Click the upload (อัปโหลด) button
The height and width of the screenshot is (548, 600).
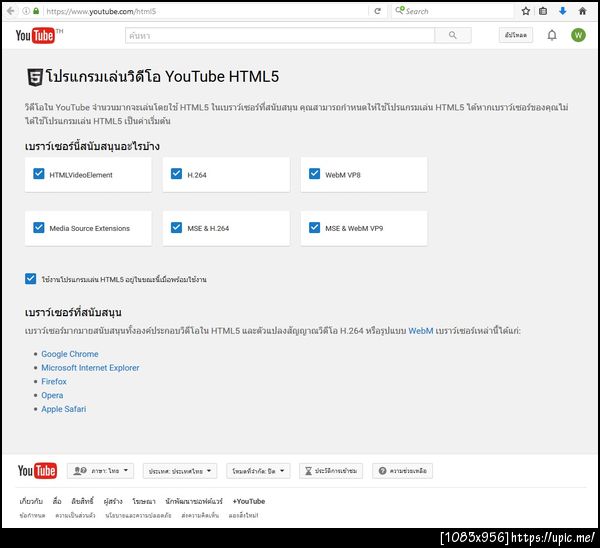(x=516, y=35)
